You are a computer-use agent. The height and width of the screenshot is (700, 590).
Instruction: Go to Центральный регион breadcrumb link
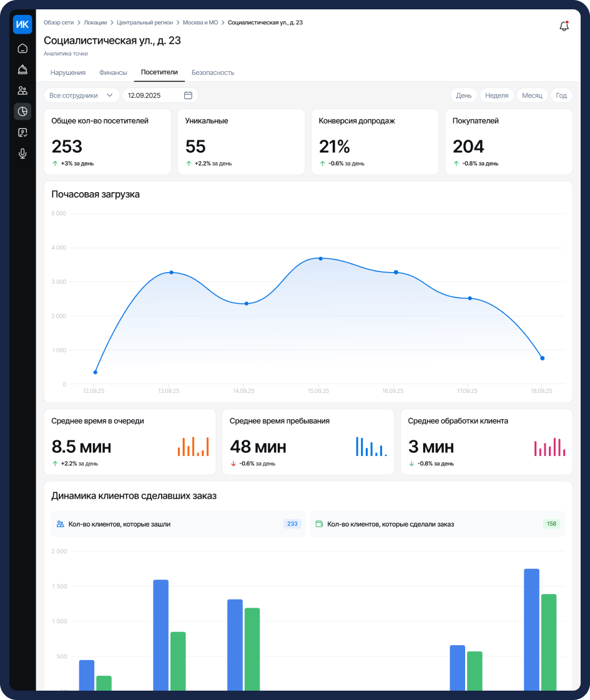(145, 22)
